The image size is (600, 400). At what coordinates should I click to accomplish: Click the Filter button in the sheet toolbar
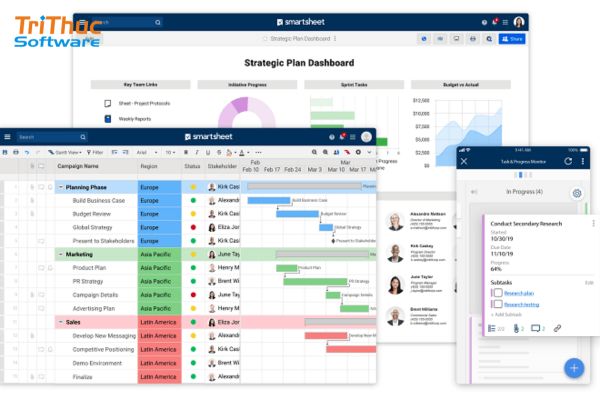click(x=95, y=152)
